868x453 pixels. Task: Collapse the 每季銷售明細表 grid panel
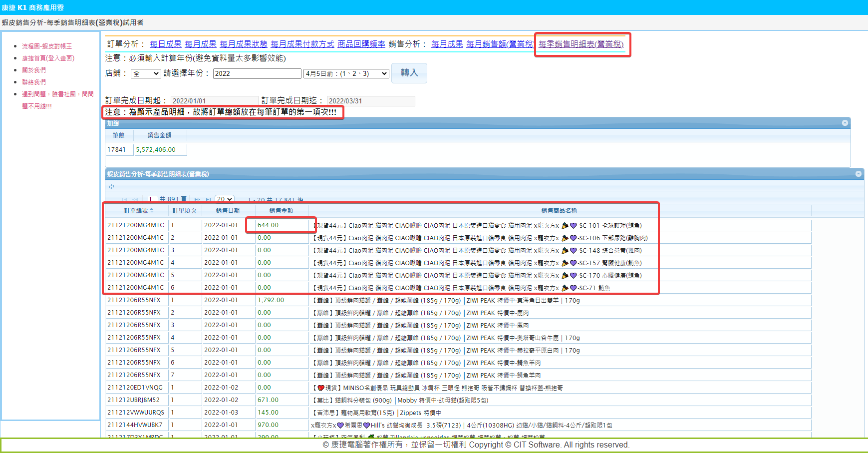(858, 174)
